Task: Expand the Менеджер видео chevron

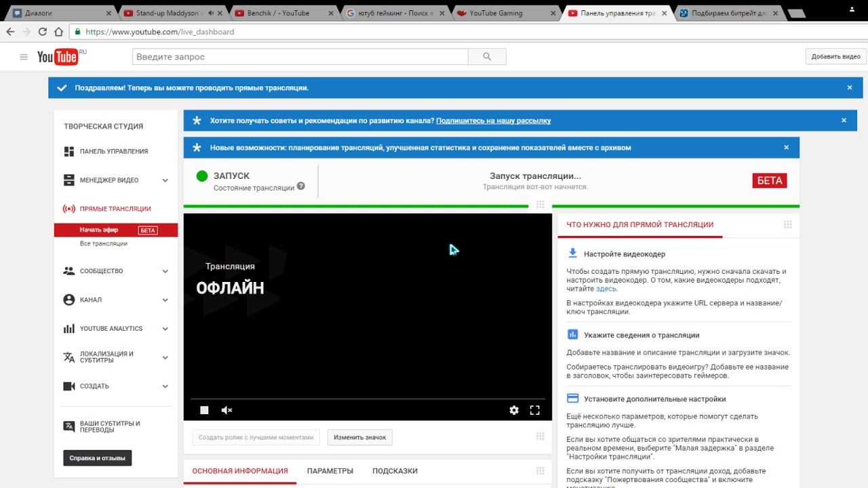Action: 165,180
